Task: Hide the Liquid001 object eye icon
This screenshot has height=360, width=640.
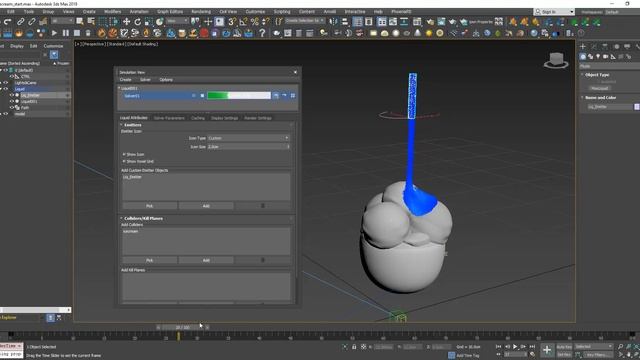Action: tap(12, 101)
